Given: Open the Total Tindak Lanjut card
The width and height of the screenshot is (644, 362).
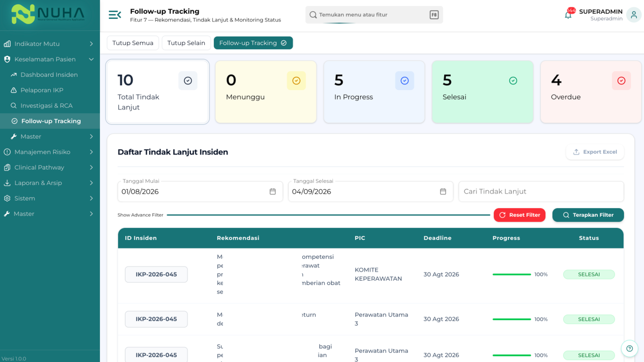Looking at the screenshot, I should click(157, 92).
